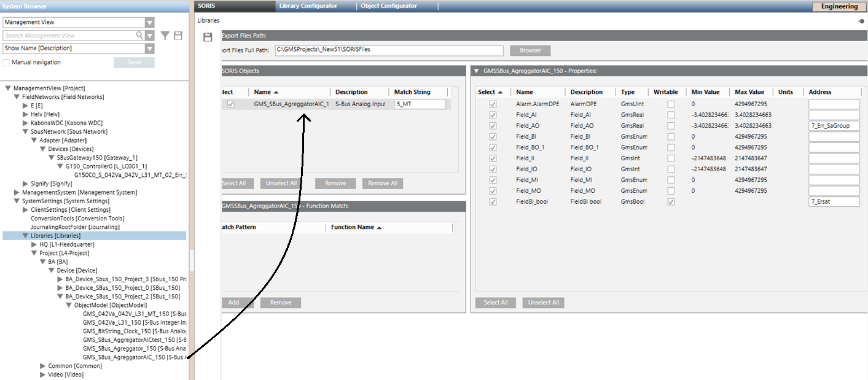Switch to the Object Configurator tab
The image size is (868, 380).
click(x=388, y=6)
